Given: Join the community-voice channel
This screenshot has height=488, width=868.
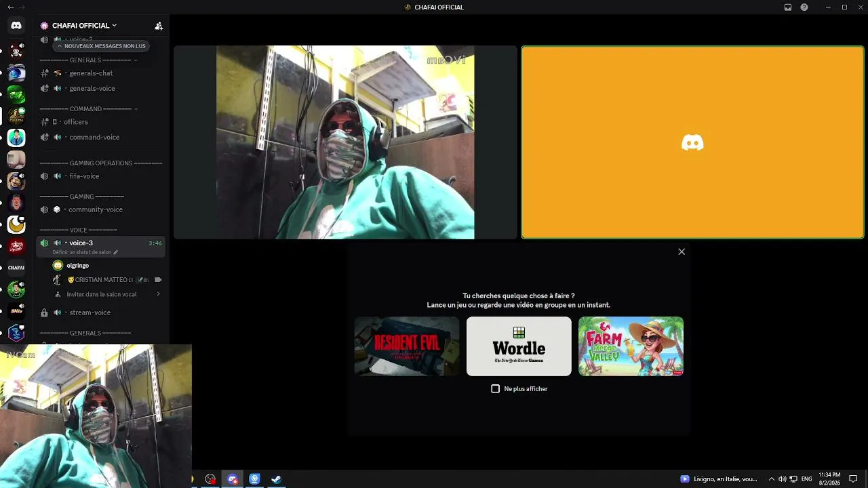Looking at the screenshot, I should coord(100,210).
